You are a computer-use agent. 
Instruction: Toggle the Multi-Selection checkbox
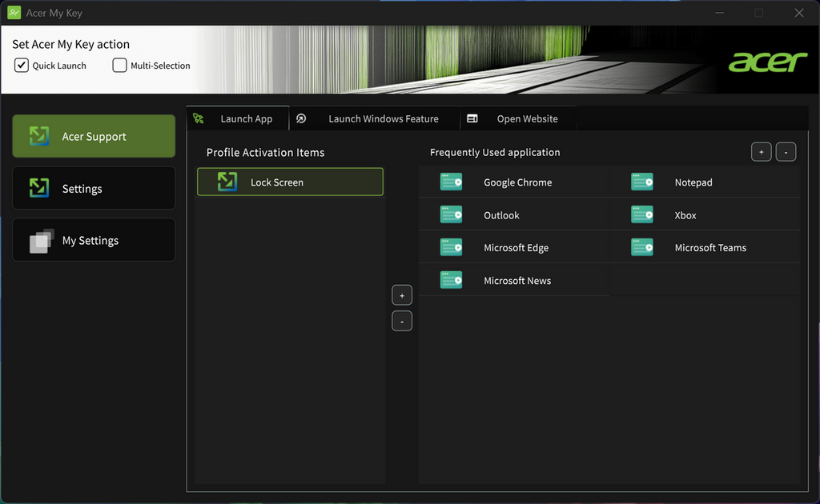click(120, 66)
